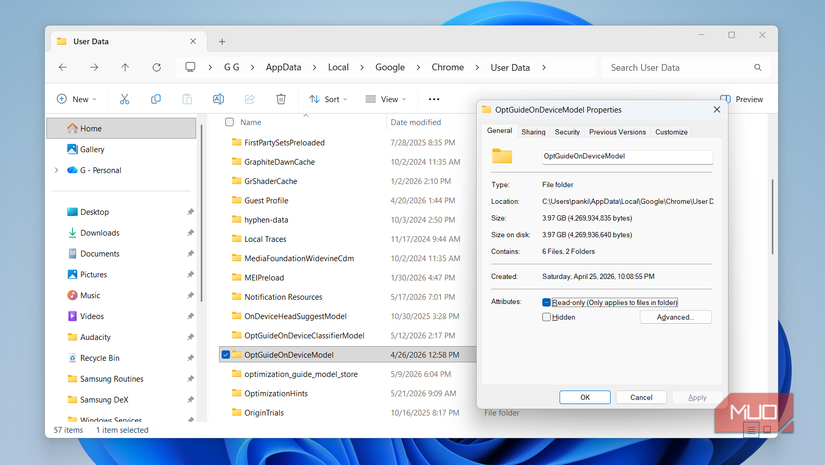Open the View dropdown menu
This screenshot has width=825, height=465.
tap(386, 99)
